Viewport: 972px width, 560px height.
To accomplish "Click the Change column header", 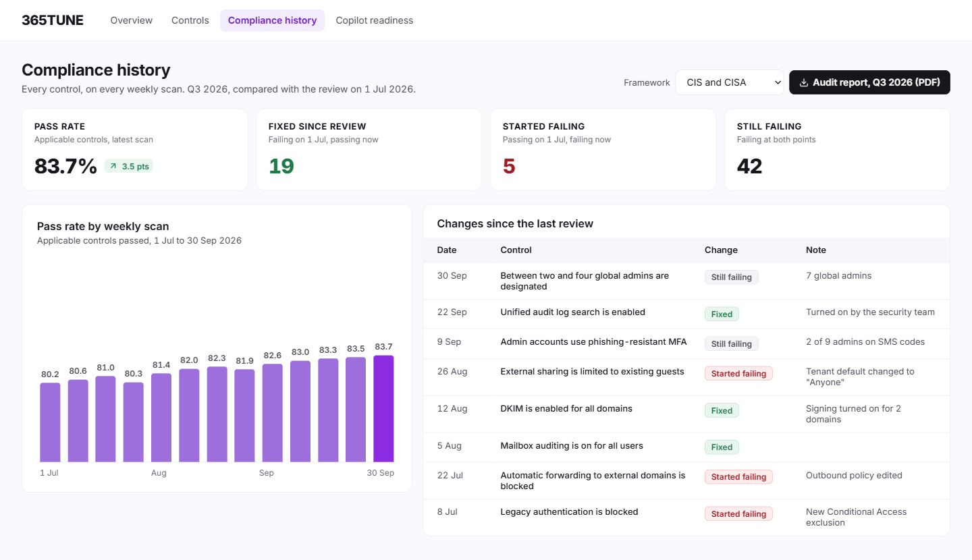I will pos(721,250).
